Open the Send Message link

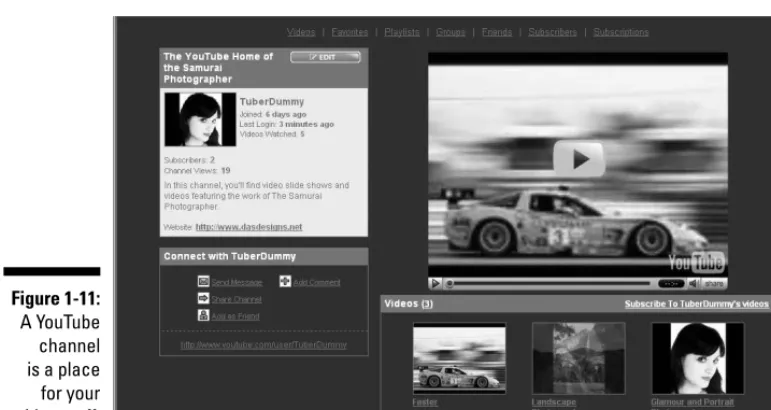pyautogui.click(x=237, y=282)
